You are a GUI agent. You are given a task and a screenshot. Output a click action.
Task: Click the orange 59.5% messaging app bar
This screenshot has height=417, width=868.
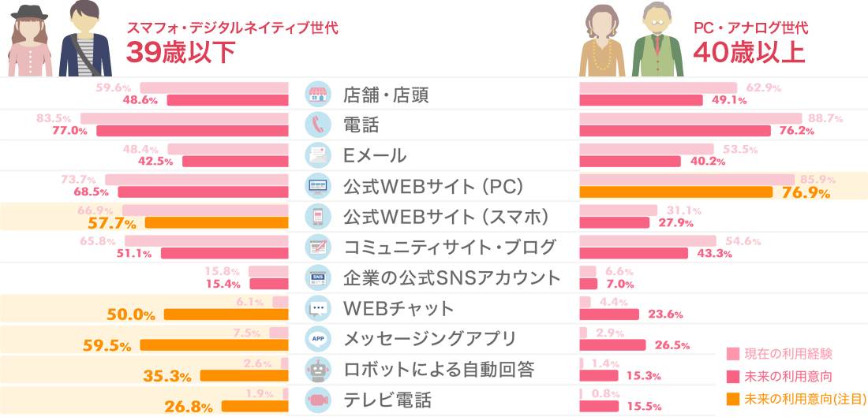214,345
